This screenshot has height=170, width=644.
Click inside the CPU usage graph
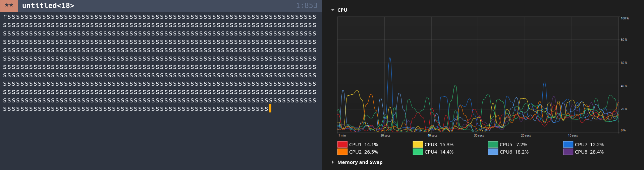478,74
